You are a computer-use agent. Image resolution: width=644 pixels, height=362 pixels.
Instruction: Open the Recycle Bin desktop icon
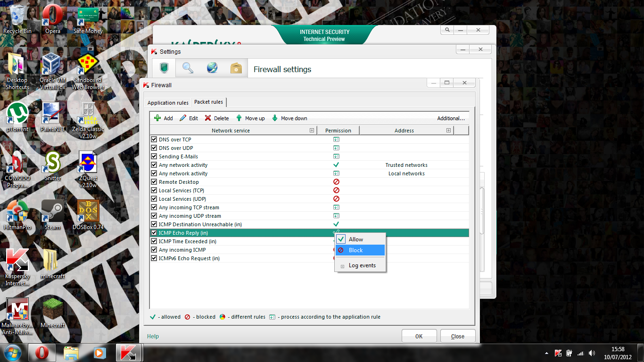pos(17,19)
